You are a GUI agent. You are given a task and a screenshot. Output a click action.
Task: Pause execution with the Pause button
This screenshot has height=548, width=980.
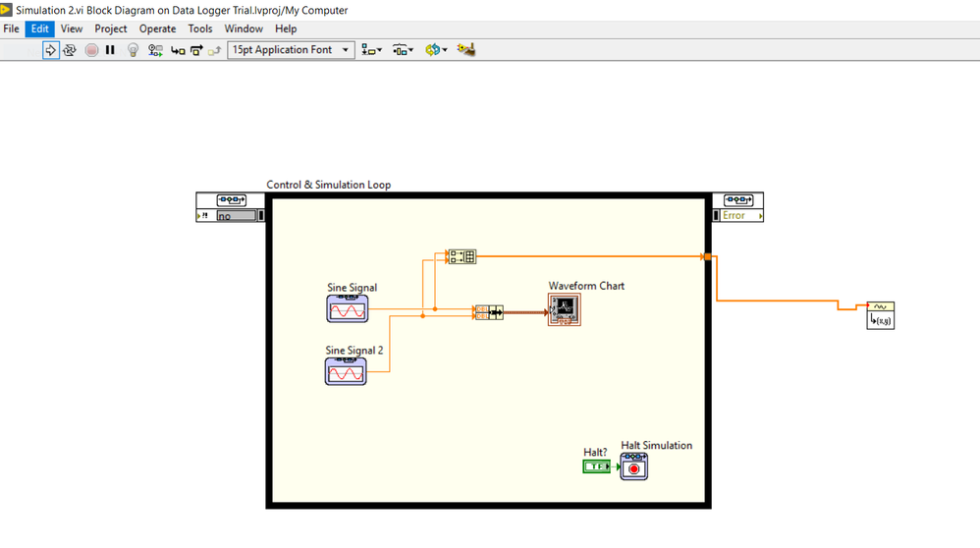tap(110, 50)
